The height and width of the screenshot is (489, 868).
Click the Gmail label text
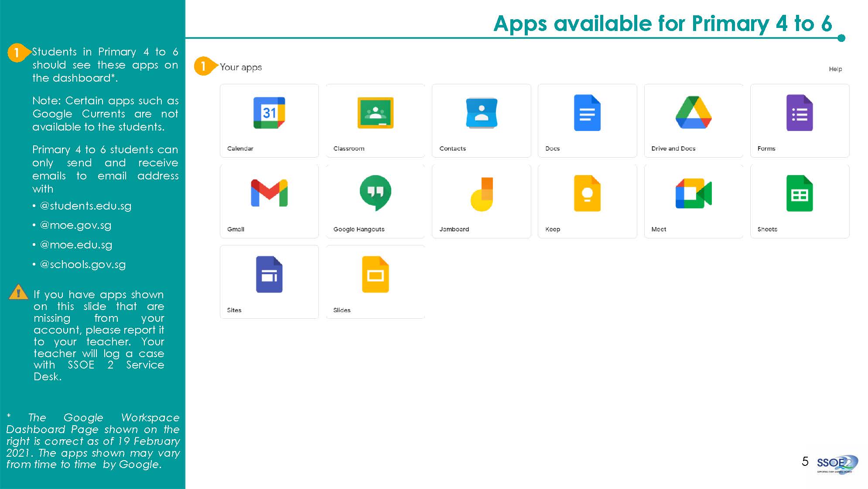pos(236,229)
